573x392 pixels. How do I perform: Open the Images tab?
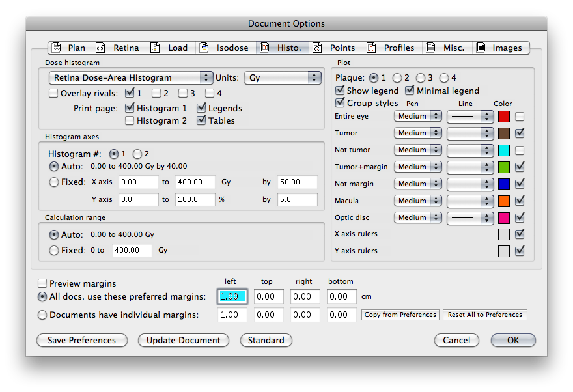click(x=501, y=48)
